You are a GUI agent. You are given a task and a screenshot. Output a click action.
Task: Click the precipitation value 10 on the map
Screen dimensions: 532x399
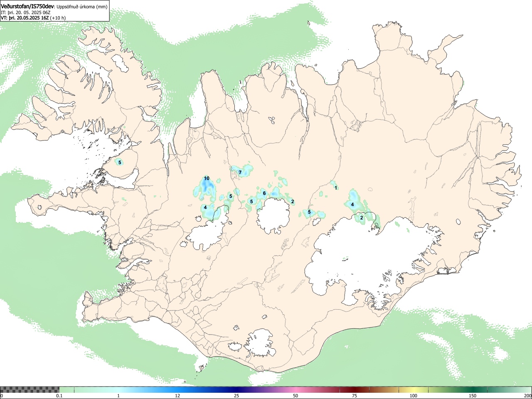click(x=207, y=178)
